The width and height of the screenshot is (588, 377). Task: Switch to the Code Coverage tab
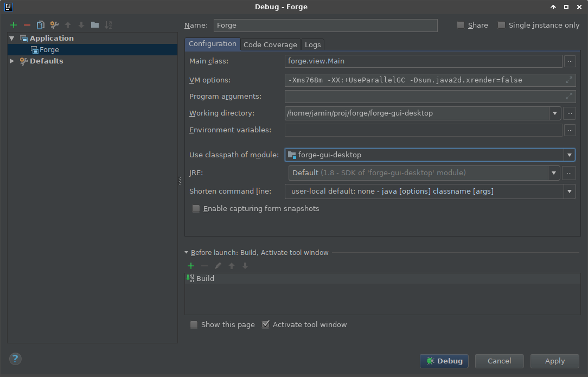[270, 44]
